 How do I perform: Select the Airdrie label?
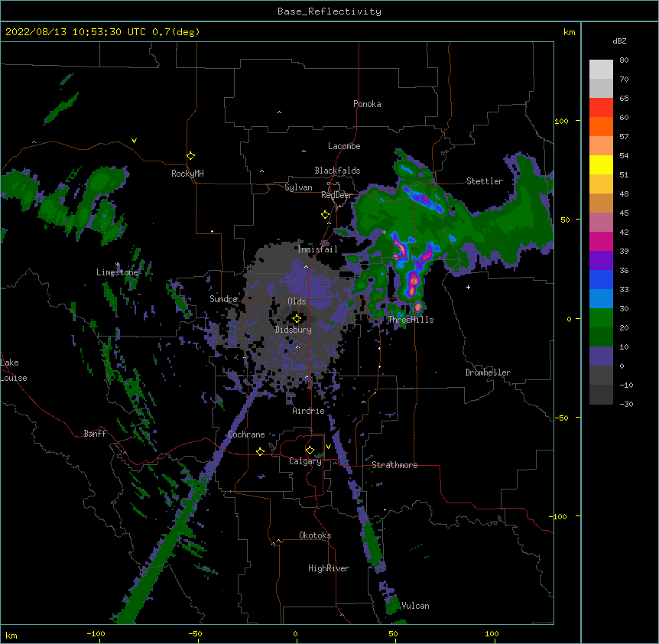click(309, 411)
